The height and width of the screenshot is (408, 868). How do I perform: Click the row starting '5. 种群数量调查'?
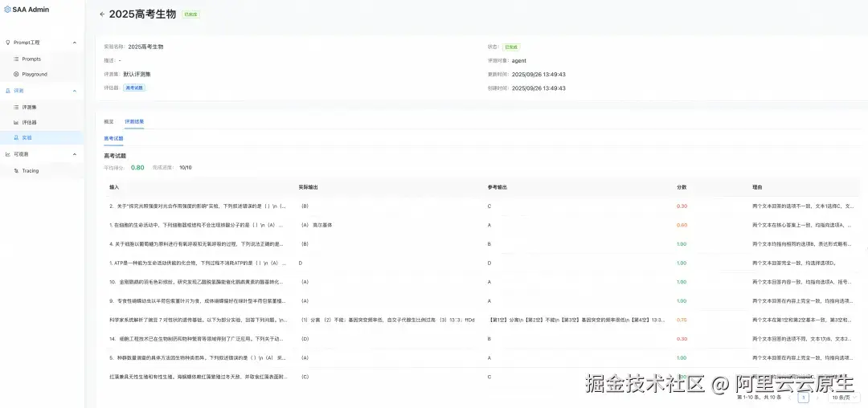click(481, 357)
